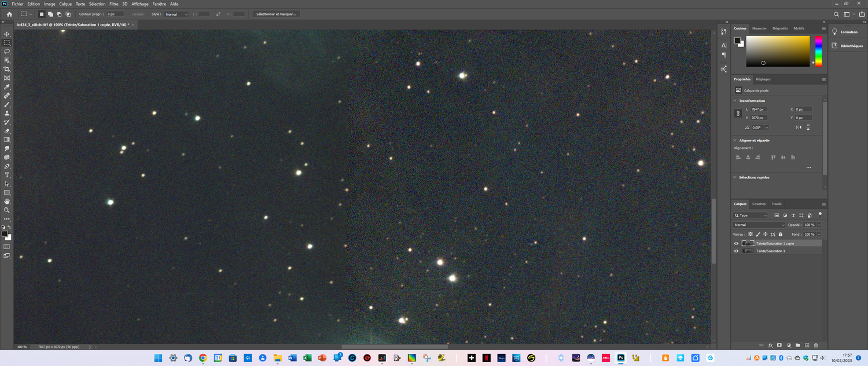Select the Horizontal Type tool
The width and height of the screenshot is (868, 366).
7,175
